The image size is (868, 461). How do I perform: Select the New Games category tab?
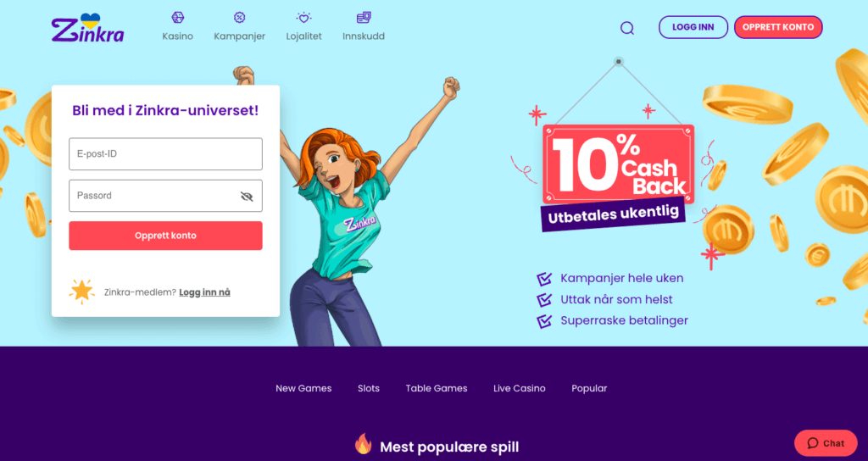pyautogui.click(x=303, y=388)
